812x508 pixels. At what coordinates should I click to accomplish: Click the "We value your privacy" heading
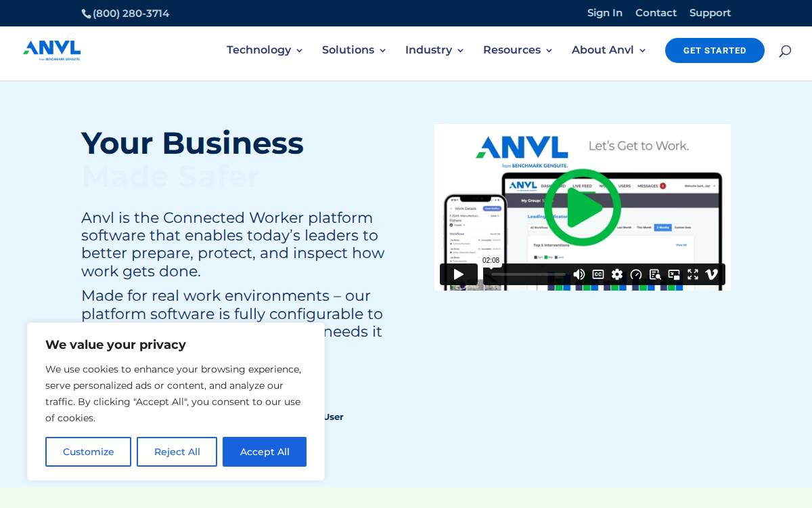tap(116, 344)
